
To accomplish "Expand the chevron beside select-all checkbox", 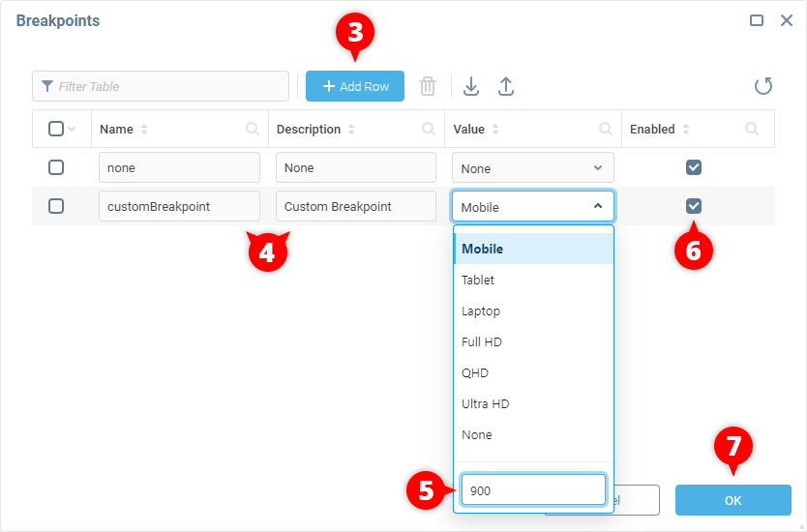I will (72, 130).
